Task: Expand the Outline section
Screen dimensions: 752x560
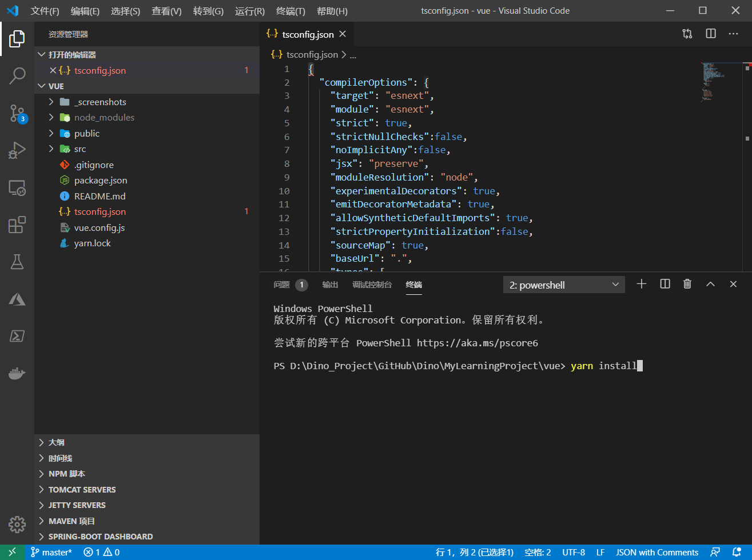Action: coord(147,442)
